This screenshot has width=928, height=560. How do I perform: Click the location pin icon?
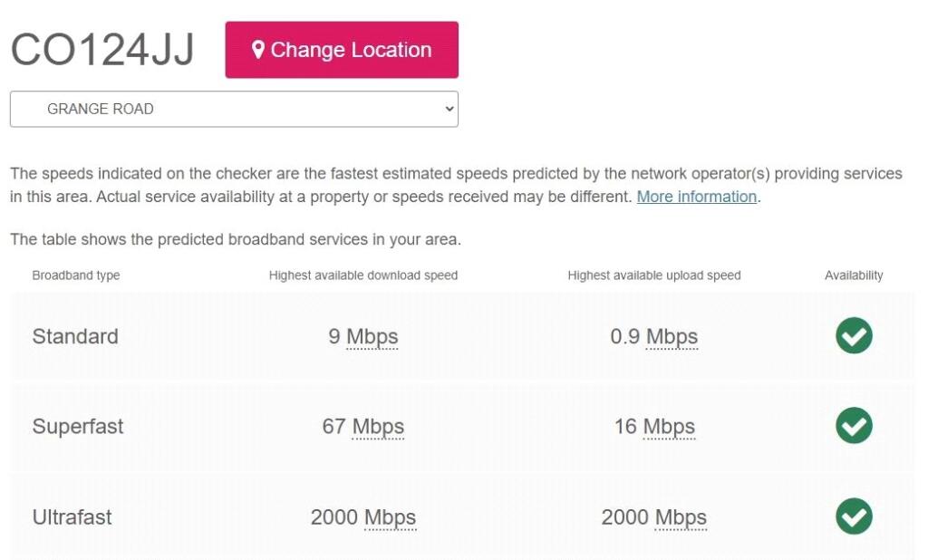pos(258,50)
